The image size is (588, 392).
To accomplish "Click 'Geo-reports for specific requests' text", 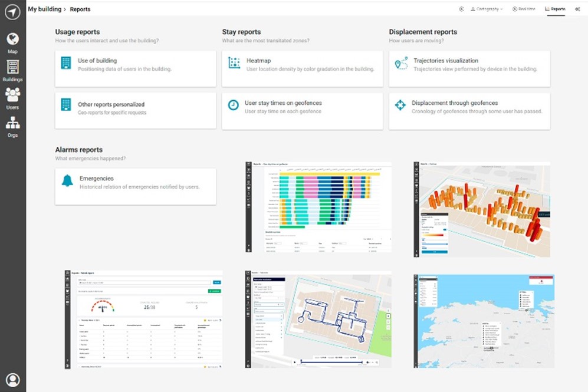I will pos(112,113).
